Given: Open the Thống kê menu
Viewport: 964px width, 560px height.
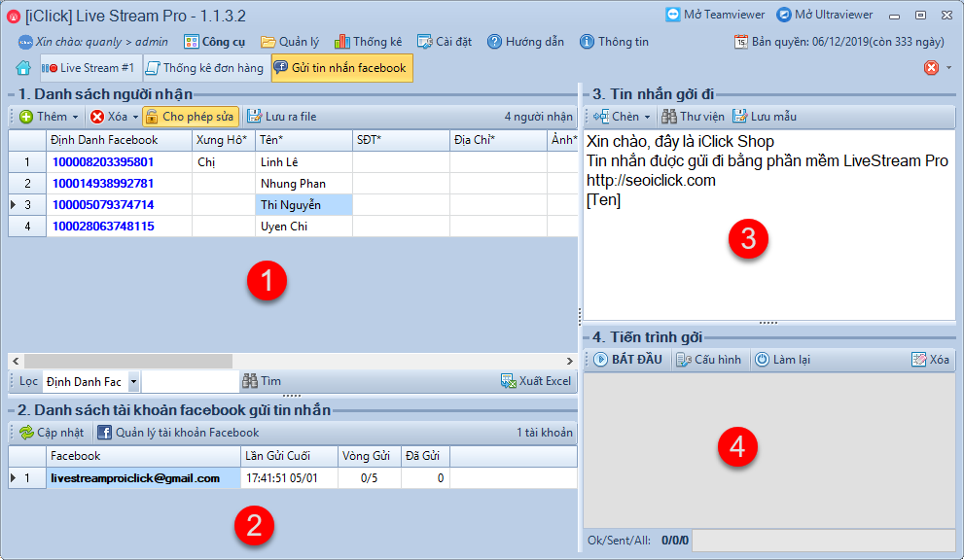Looking at the screenshot, I should (369, 42).
